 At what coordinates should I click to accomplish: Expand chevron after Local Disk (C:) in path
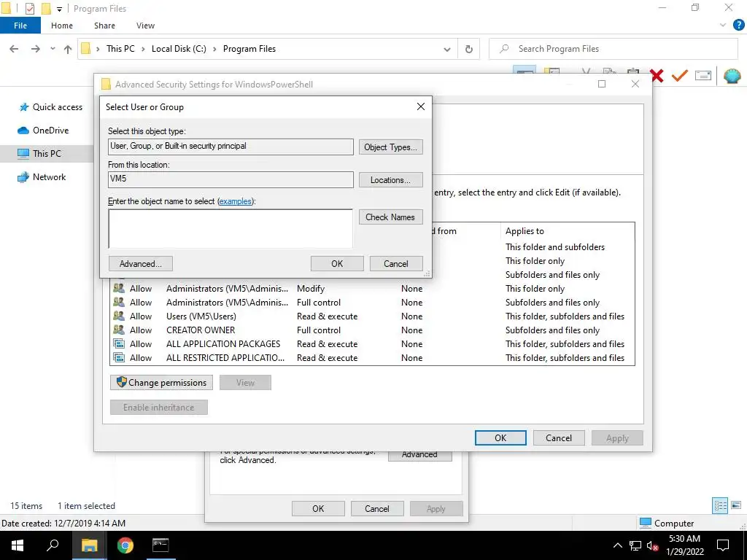tap(214, 49)
